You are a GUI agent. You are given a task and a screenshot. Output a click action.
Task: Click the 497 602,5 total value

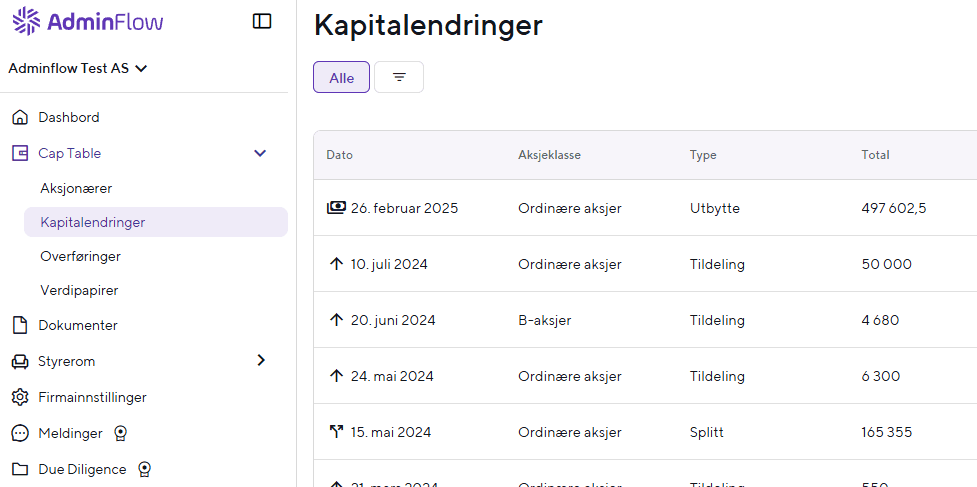pyautogui.click(x=894, y=208)
